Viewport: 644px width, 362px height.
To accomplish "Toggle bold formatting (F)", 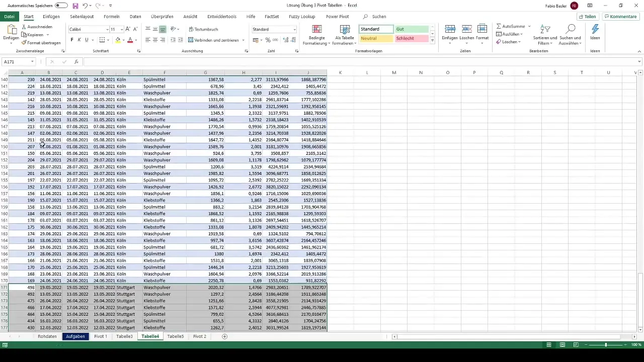I will click(x=72, y=40).
